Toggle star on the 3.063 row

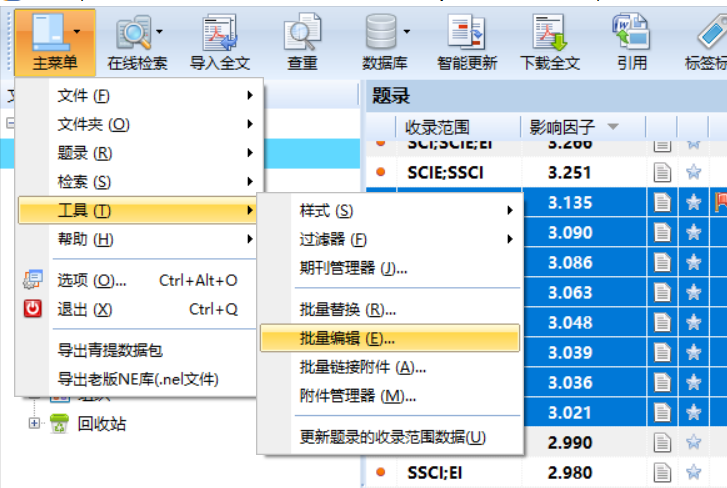[694, 292]
